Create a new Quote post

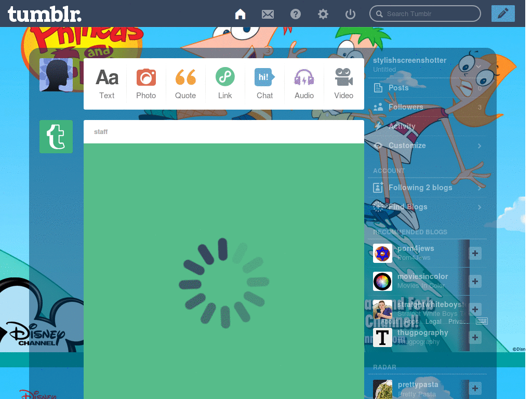click(x=185, y=84)
